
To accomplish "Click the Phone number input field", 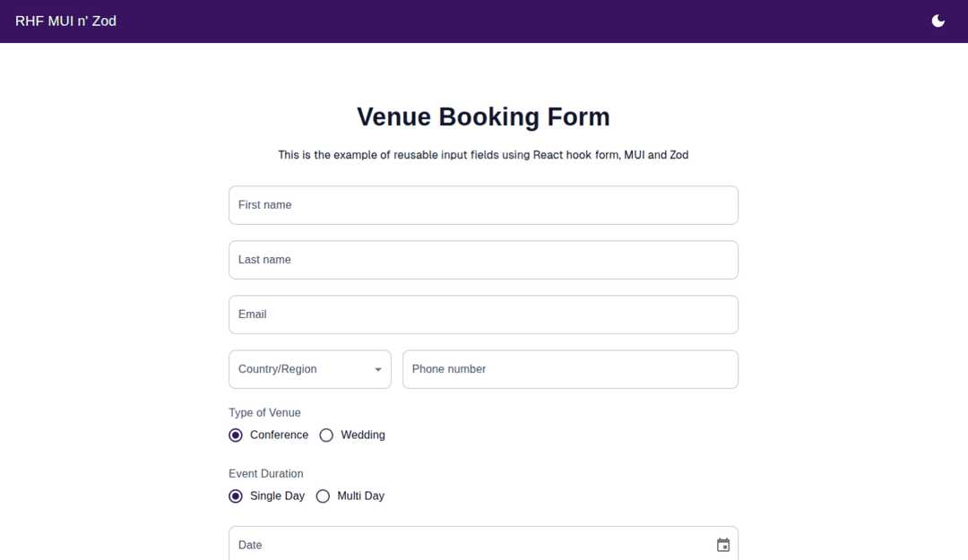I will (570, 369).
